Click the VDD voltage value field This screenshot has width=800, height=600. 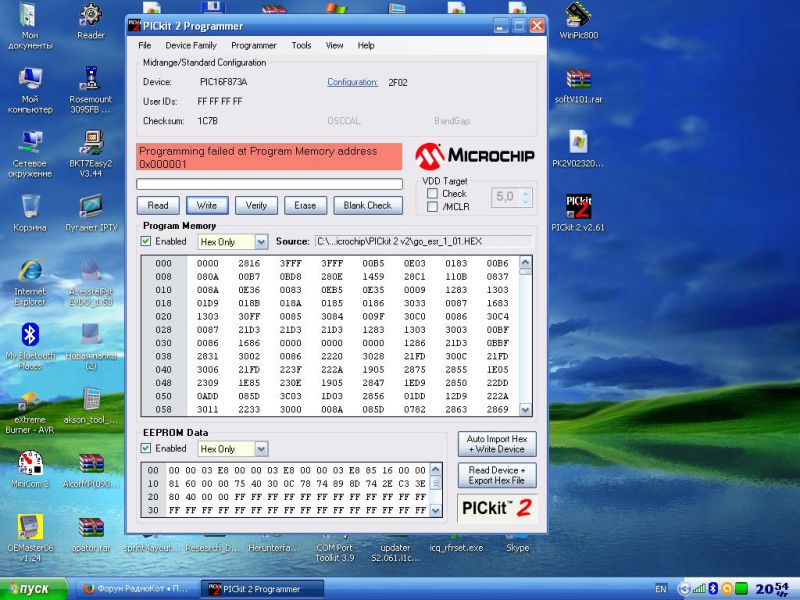(506, 197)
